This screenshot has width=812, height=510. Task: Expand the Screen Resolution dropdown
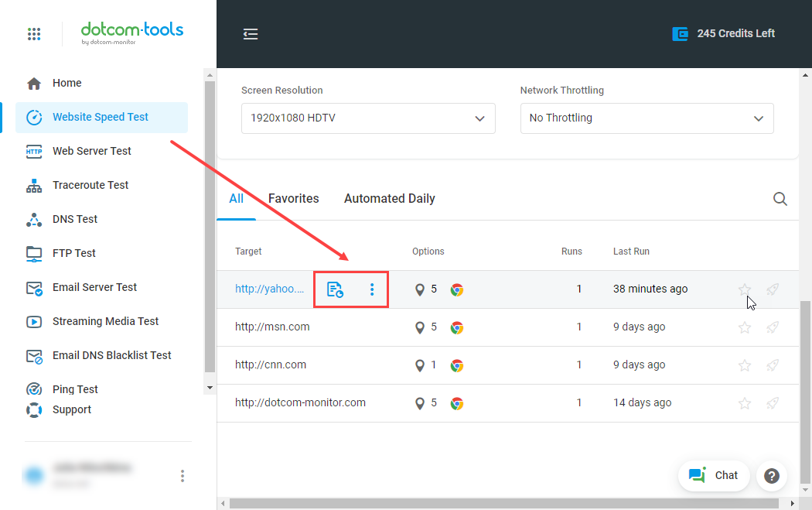click(368, 118)
